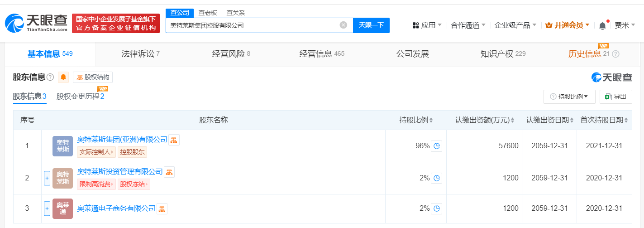Click structure icon beside 奥特莱斯投资管理有限公司
Image resolution: width=644 pixels, height=228 pixels.
coord(169,172)
